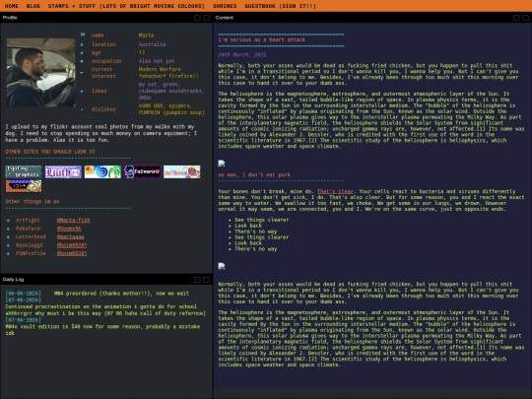Follow the @mactaaaa Letterboxd link

70,236
